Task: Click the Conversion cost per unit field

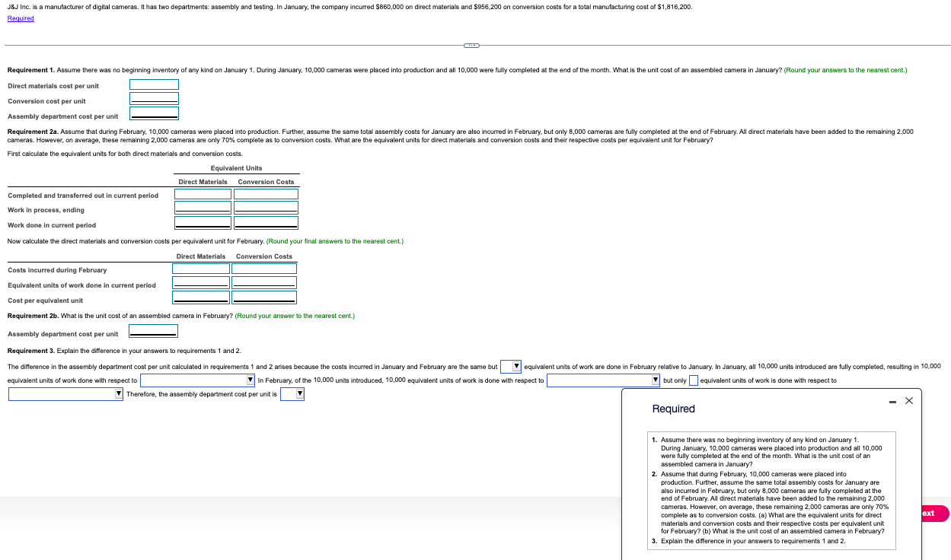Action: [x=154, y=99]
